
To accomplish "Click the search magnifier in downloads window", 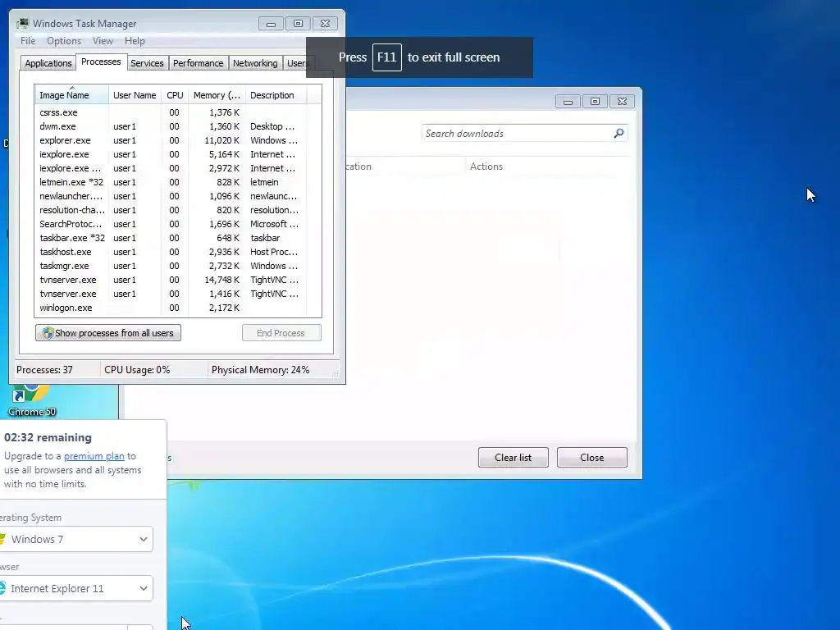I will tap(619, 134).
